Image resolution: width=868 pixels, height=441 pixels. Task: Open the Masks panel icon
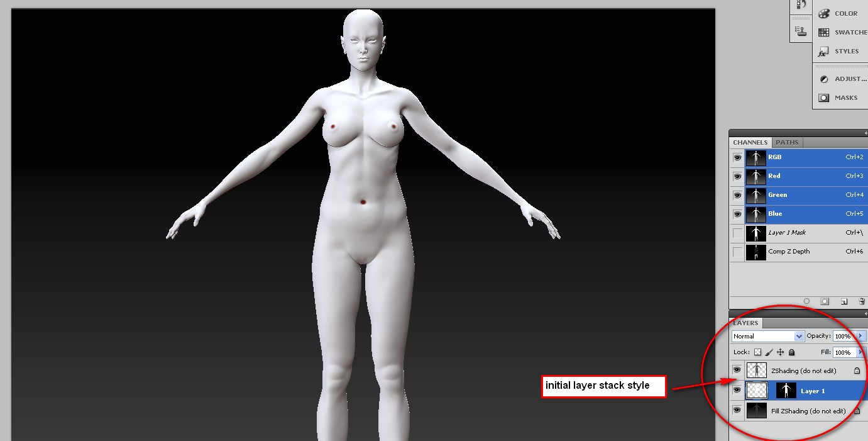tap(823, 98)
